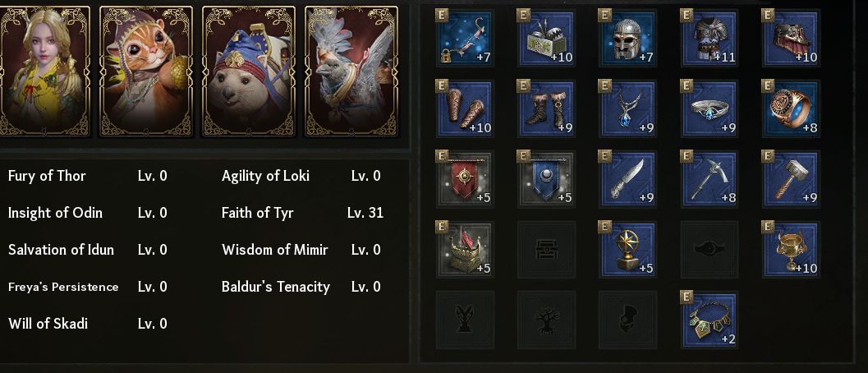Click the blonde woman character card

click(x=43, y=71)
